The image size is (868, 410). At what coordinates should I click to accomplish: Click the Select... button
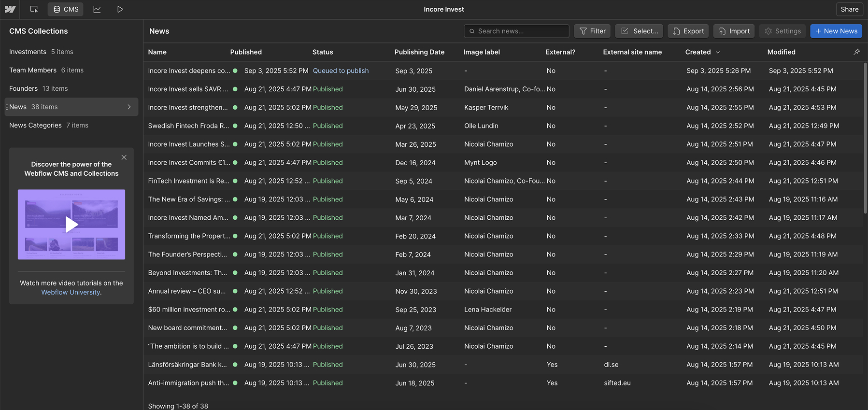[x=639, y=31]
